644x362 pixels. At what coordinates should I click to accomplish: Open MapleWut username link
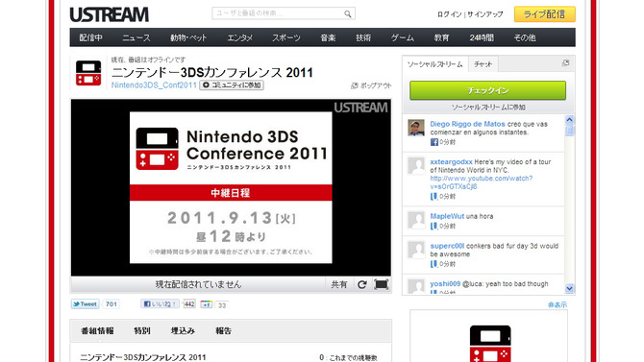pos(447,216)
